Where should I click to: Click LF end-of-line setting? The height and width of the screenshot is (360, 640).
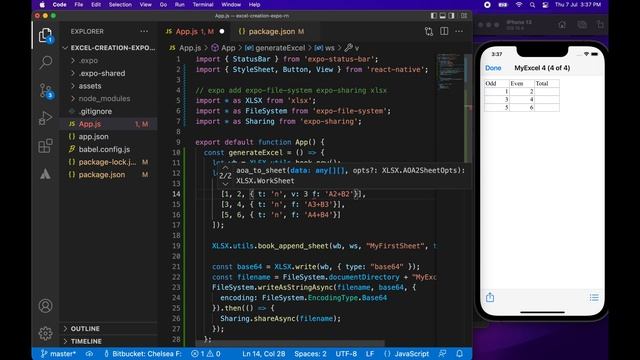pos(370,354)
